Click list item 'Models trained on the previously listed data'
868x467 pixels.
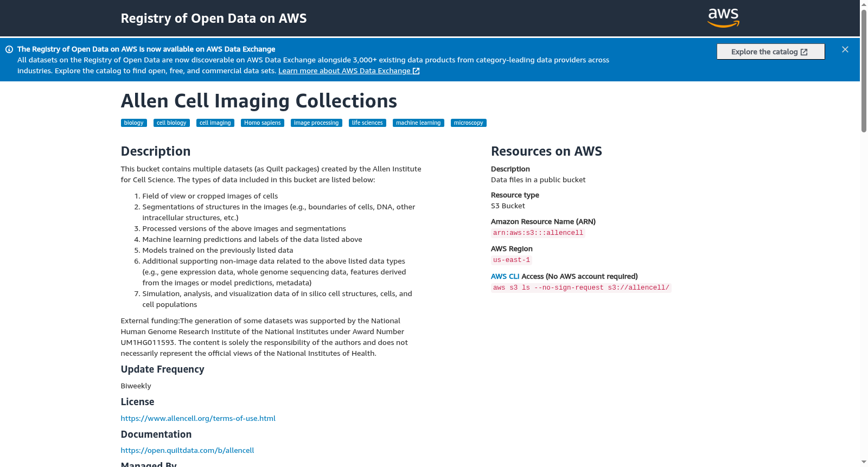218,251
